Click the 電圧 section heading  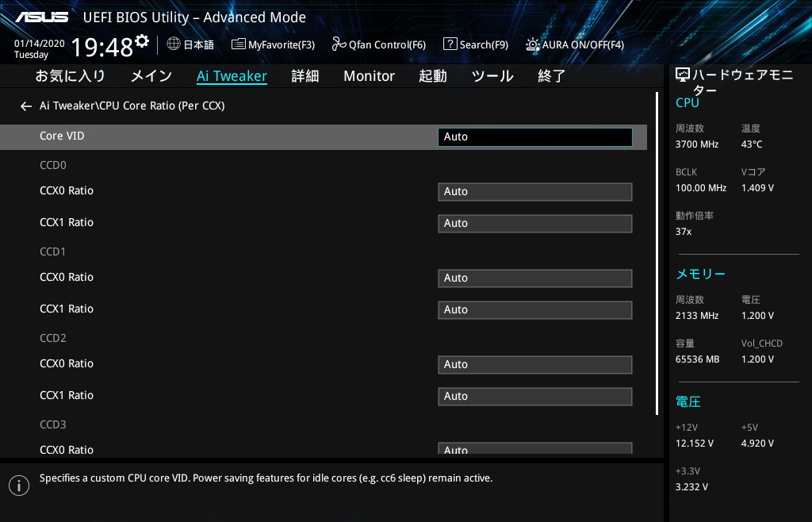(x=688, y=402)
